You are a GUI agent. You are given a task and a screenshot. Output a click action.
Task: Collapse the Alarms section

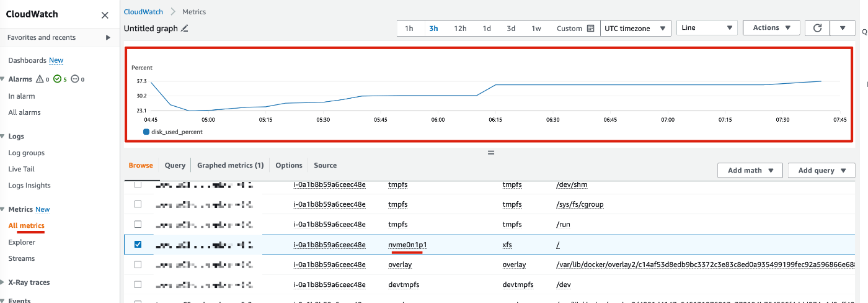coord(3,79)
